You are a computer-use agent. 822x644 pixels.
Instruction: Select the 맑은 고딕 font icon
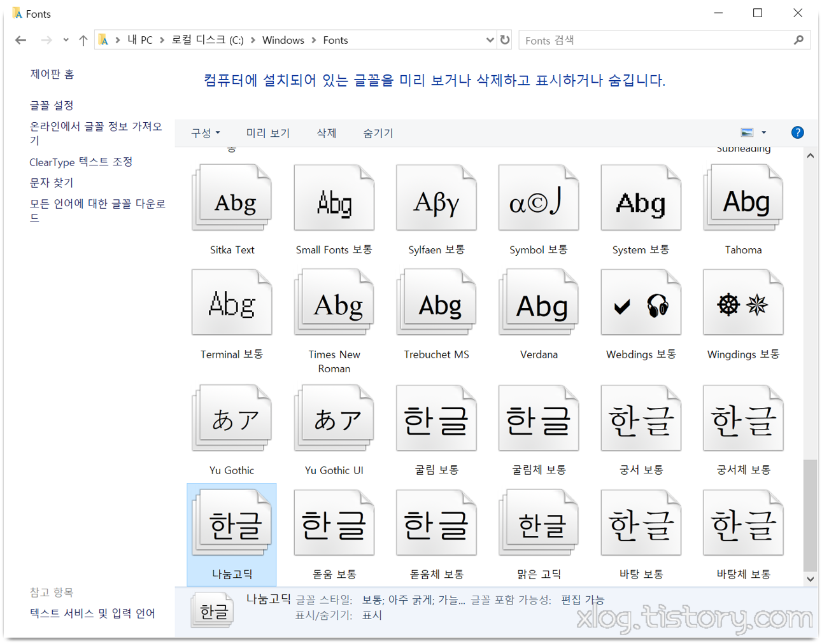[x=539, y=522]
